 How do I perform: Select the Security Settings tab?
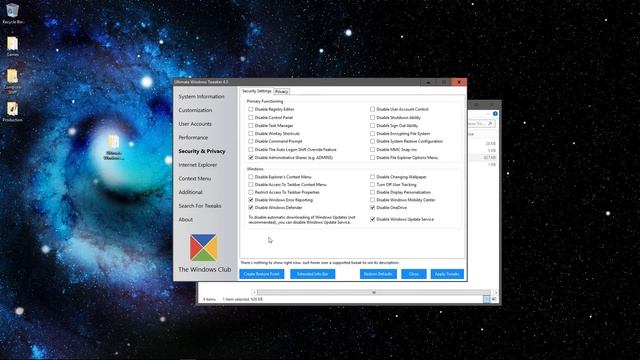tap(256, 91)
